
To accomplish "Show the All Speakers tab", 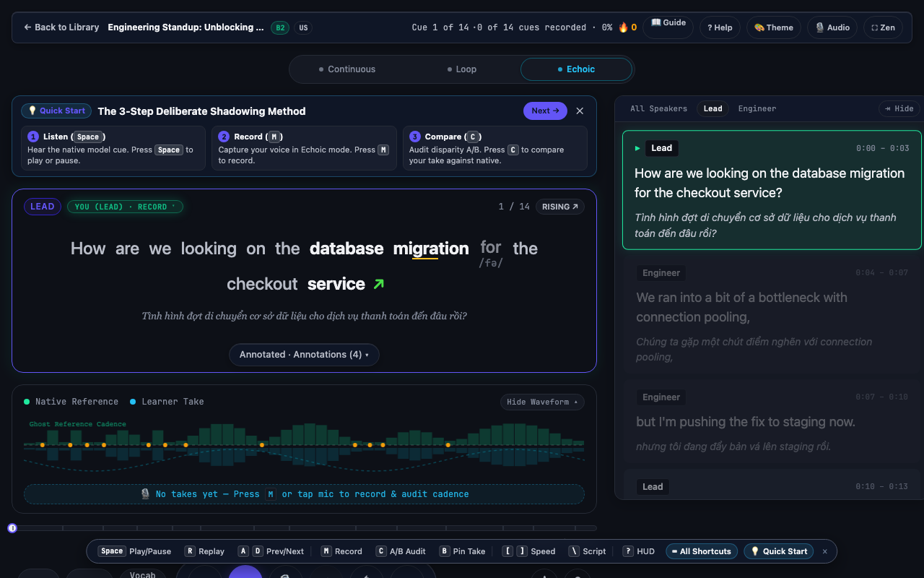I will point(658,109).
